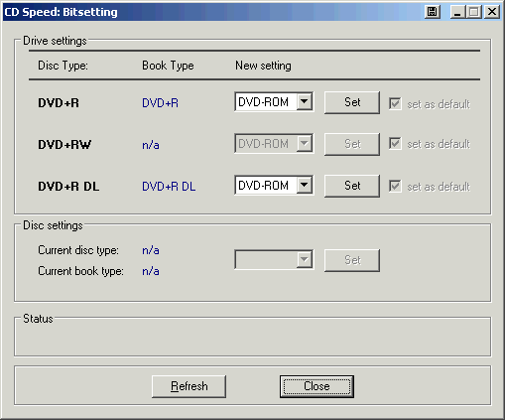Screen dimensions: 505x420
Task: Toggle DVD+R set as default checkbox
Action: pyautogui.click(x=395, y=103)
